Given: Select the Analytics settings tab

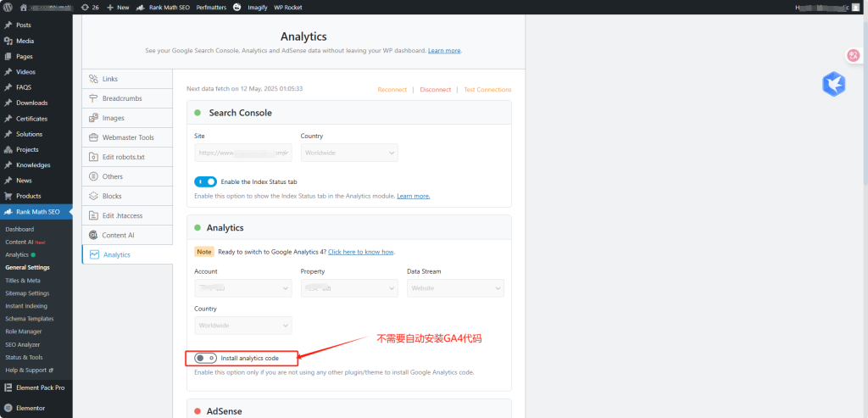Looking at the screenshot, I should [127, 254].
